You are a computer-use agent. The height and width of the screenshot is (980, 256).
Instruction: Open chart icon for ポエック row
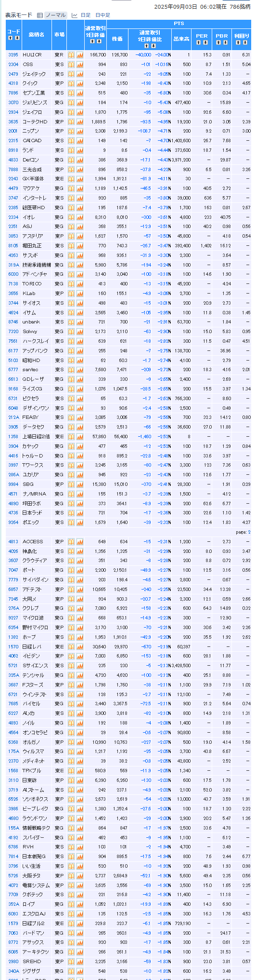pos(79,522)
